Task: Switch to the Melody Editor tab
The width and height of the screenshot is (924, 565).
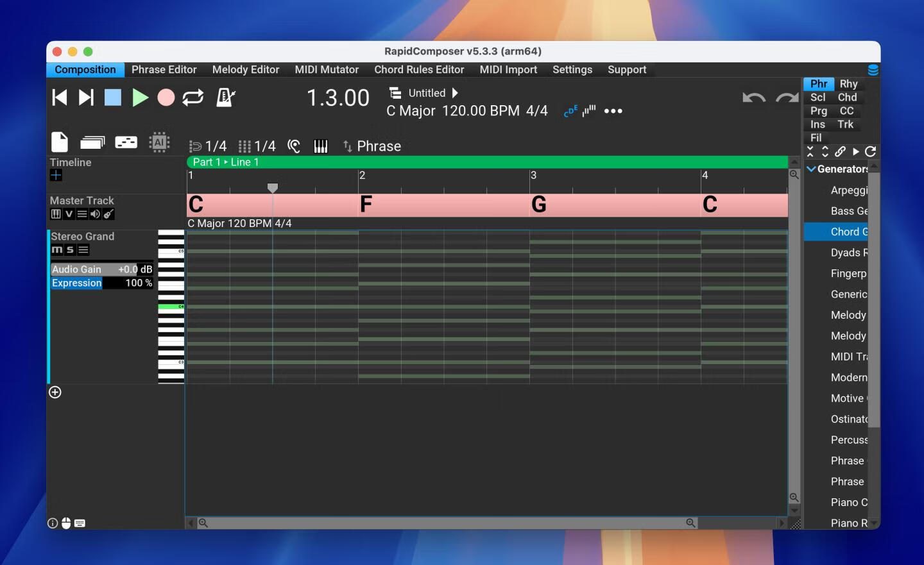Action: 245,70
